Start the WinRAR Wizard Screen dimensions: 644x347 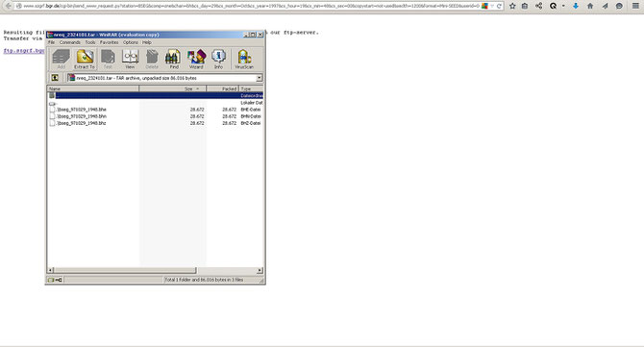pos(196,60)
